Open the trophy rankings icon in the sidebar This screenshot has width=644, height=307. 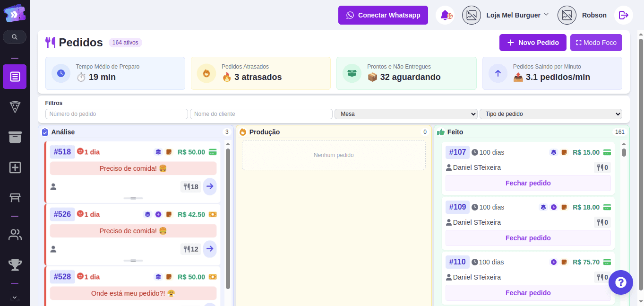(14, 265)
